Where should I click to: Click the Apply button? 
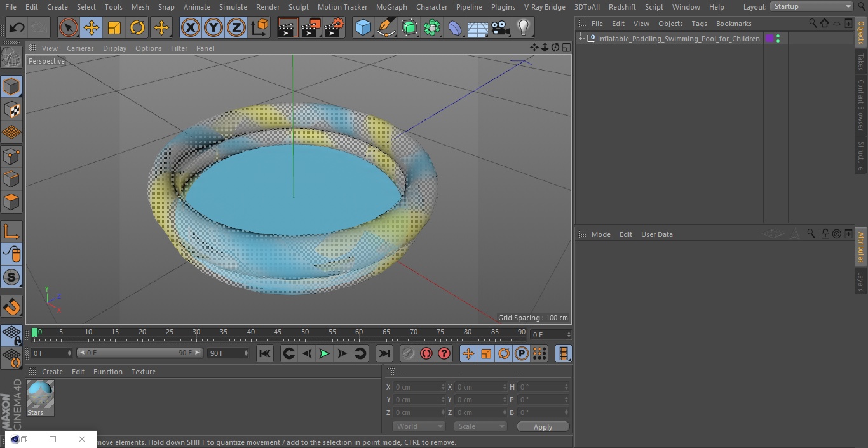(x=543, y=427)
